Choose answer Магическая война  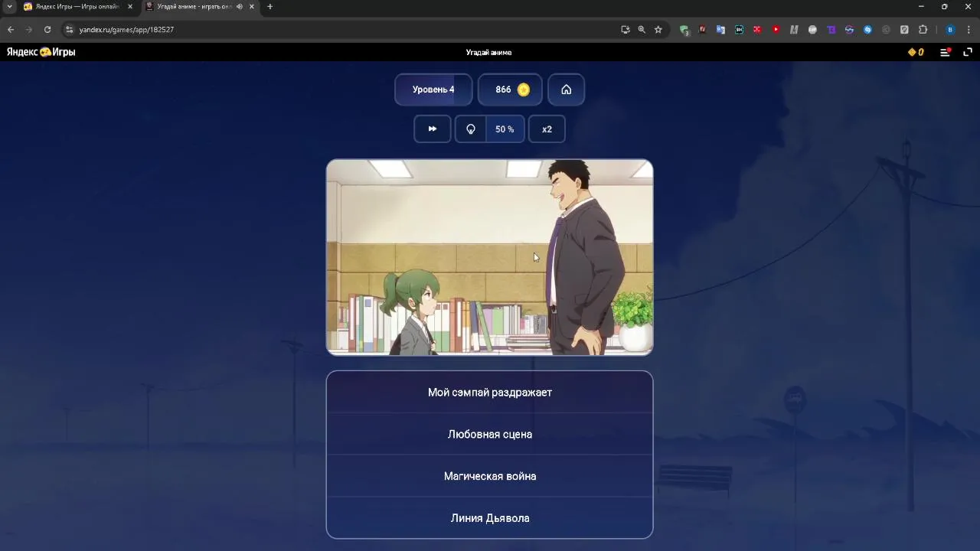tap(490, 476)
